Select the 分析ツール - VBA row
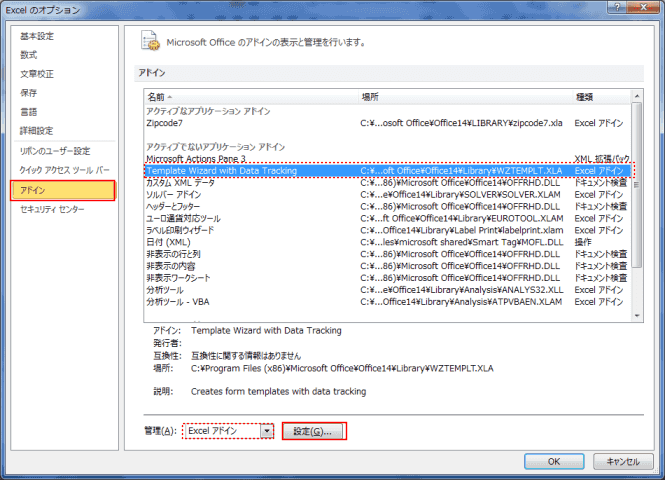665x480 pixels. [388, 301]
